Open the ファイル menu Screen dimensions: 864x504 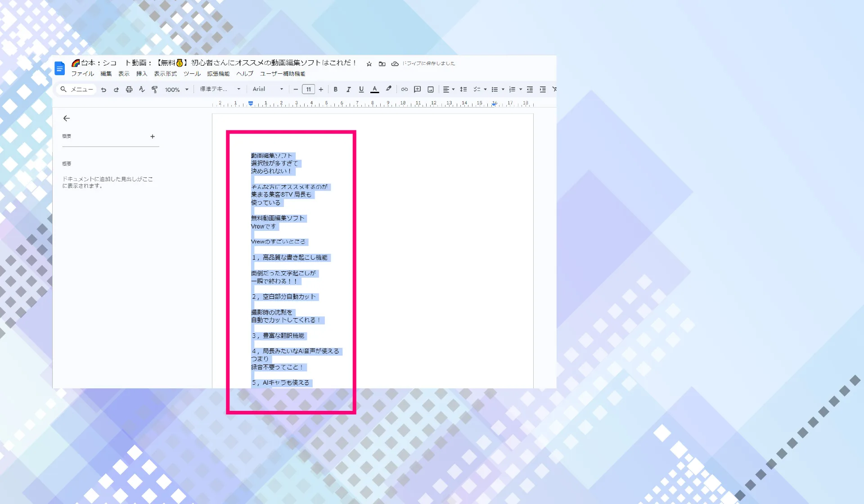pos(83,74)
